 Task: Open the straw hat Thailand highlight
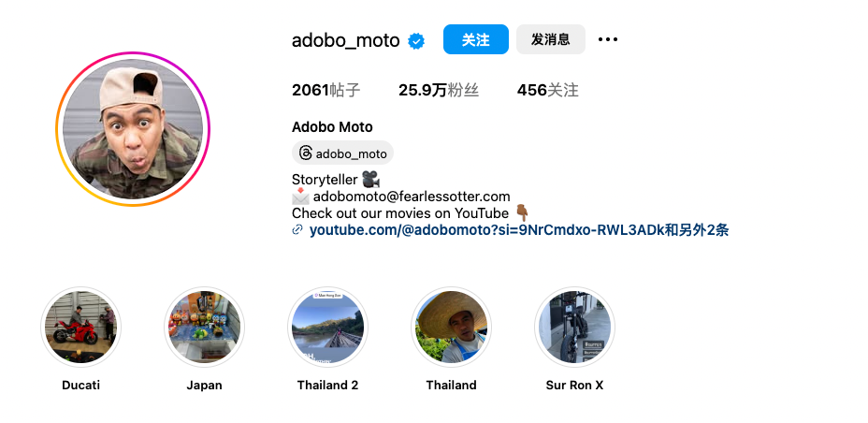(452, 327)
